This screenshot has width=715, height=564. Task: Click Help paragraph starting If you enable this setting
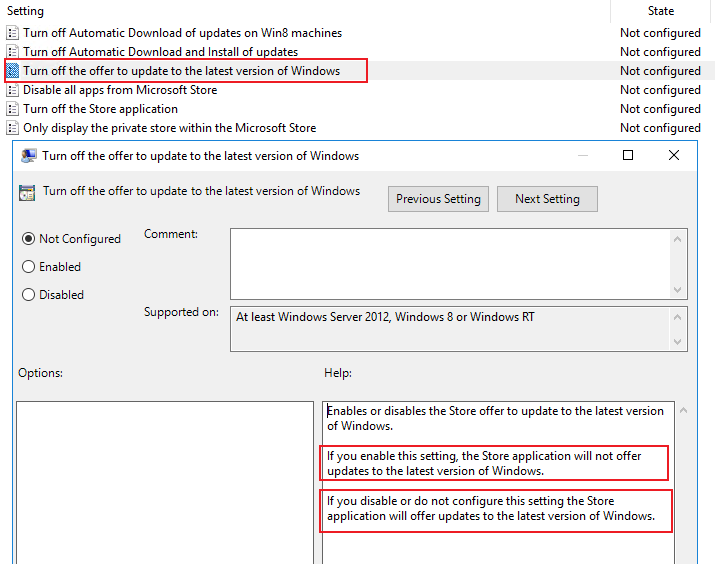484,463
